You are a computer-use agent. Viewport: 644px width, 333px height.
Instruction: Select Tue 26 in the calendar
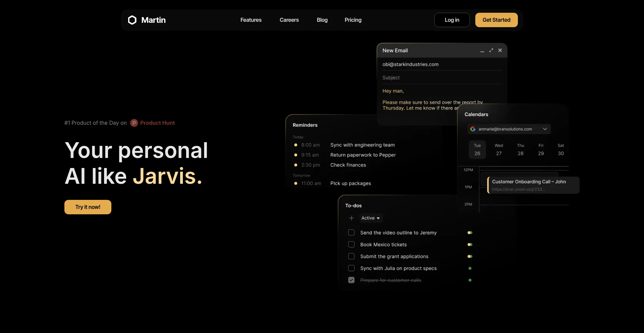[477, 150]
